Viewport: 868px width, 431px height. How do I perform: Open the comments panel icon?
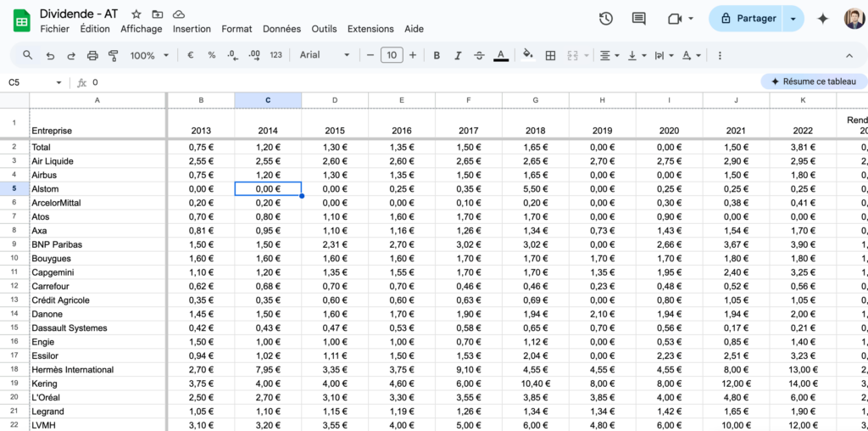click(639, 19)
